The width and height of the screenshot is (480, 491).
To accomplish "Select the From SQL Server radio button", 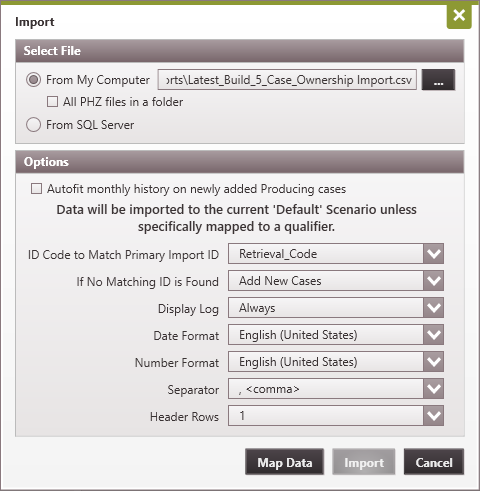I will [x=34, y=125].
